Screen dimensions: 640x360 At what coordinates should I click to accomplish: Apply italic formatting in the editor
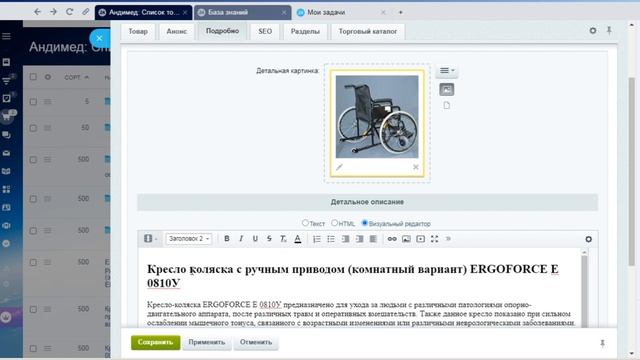241,239
